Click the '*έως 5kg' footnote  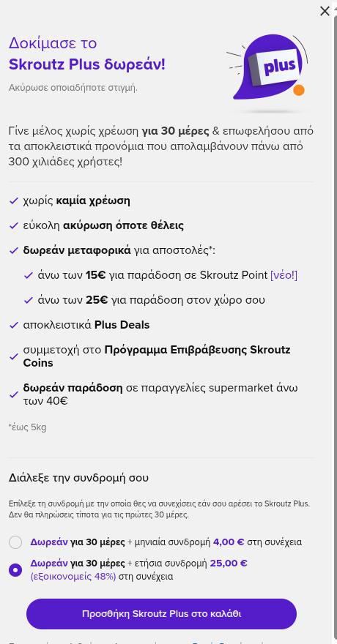click(x=28, y=427)
